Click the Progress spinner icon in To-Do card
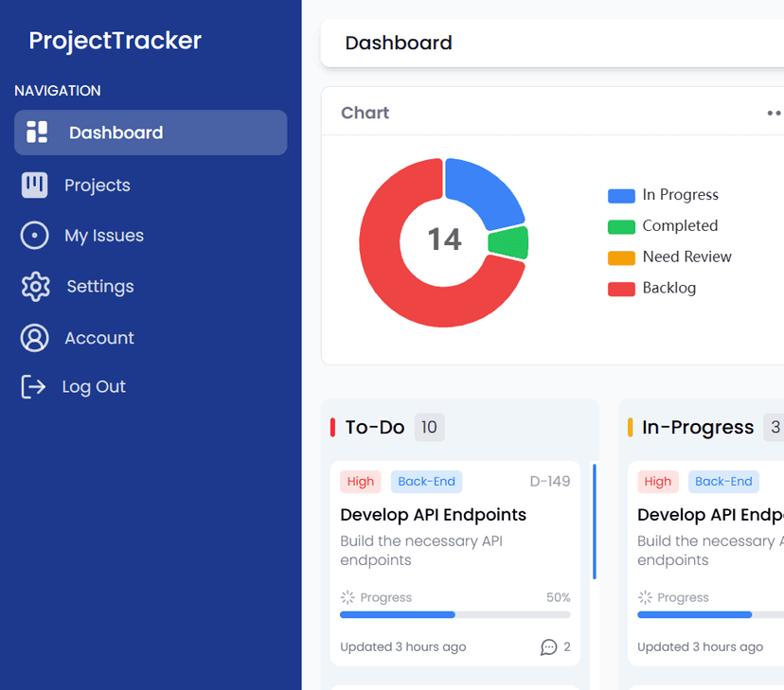This screenshot has width=784, height=690. 347,597
